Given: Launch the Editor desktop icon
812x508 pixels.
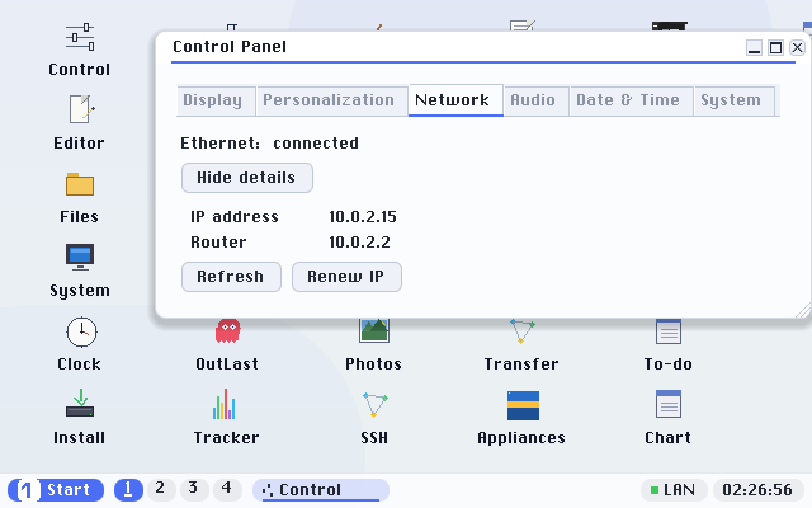Looking at the screenshot, I should click(79, 124).
